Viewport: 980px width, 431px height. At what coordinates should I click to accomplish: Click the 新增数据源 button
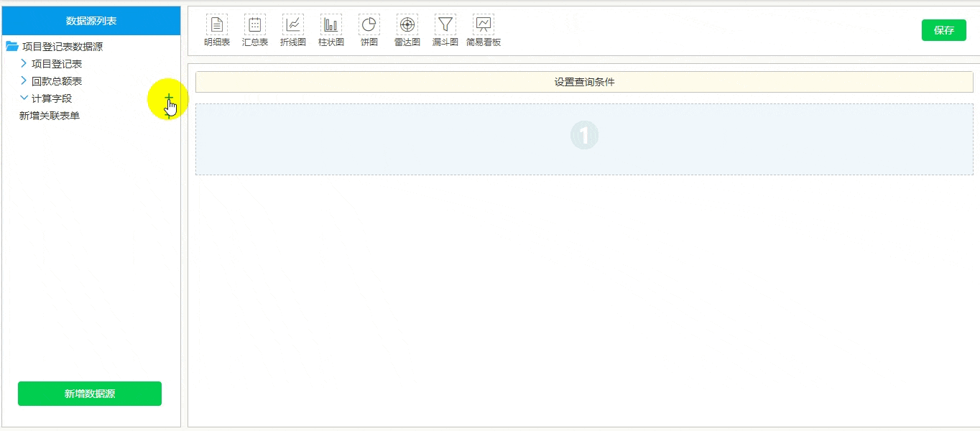point(90,394)
